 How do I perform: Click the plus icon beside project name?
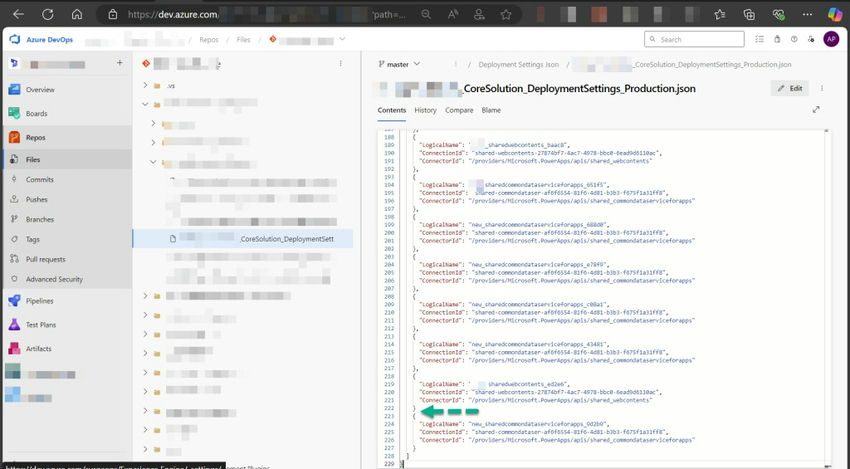[119, 63]
